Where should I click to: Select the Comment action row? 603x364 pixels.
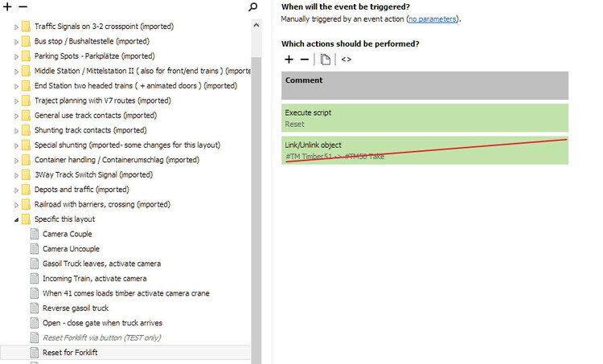point(425,85)
